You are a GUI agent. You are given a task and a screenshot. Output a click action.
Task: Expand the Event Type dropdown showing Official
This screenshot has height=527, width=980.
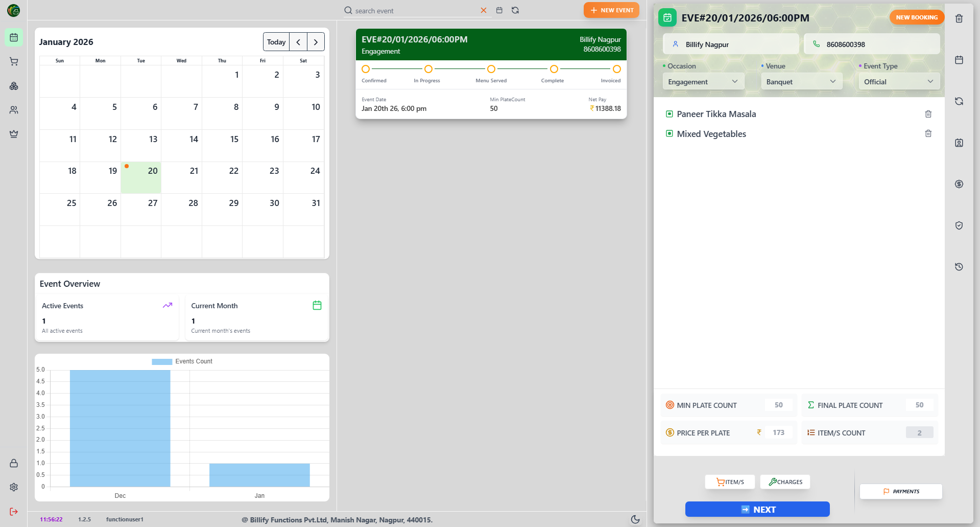pyautogui.click(x=898, y=82)
